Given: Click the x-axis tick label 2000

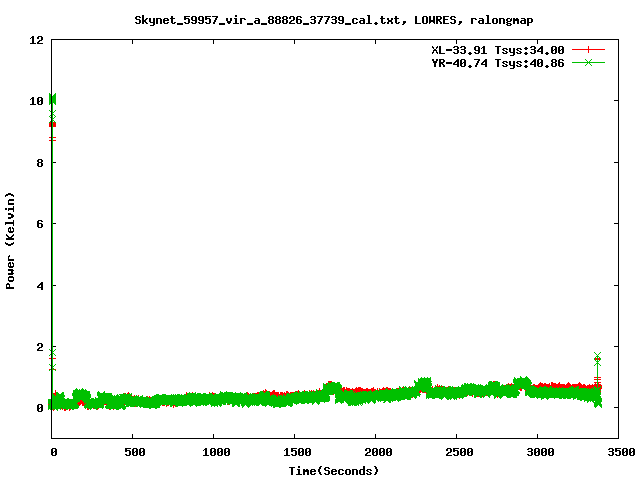Looking at the screenshot, I should click(378, 452).
